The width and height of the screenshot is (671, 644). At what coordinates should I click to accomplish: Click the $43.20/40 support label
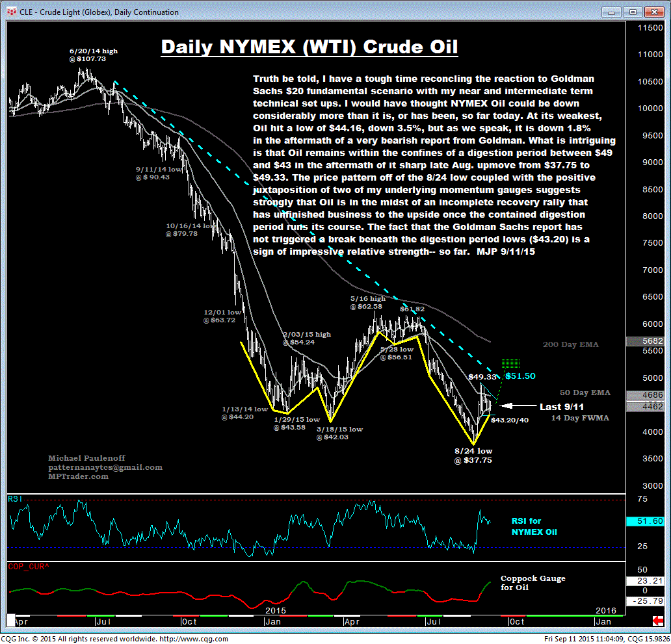coord(510,420)
